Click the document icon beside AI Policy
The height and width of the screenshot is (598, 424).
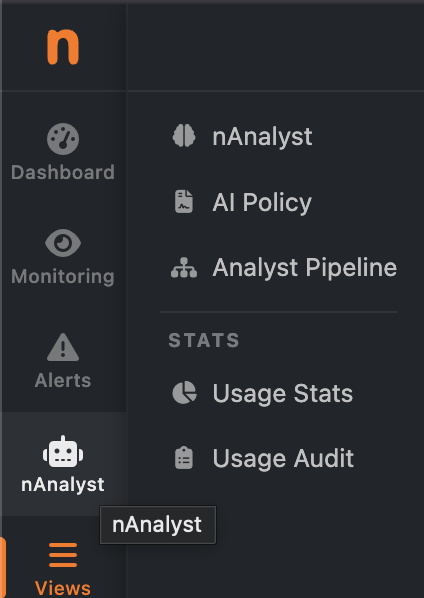point(184,202)
